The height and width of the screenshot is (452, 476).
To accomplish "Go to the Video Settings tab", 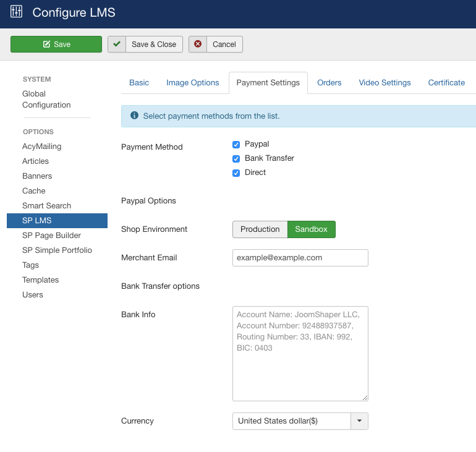I will 385,83.
